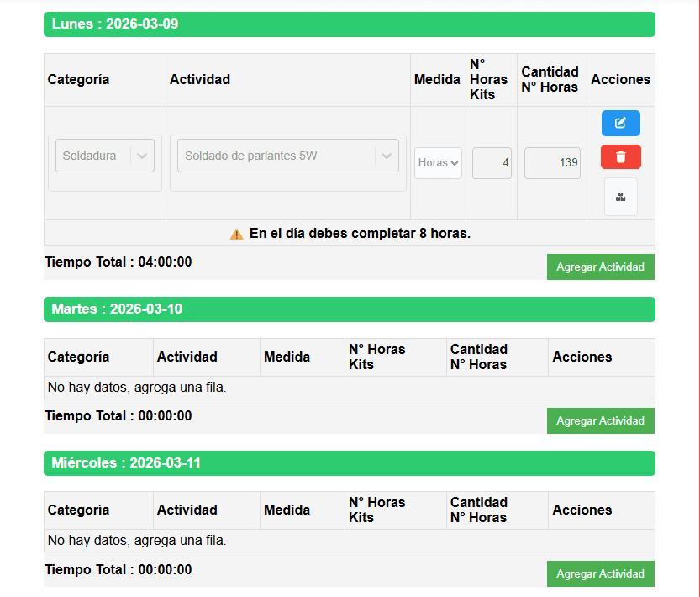Click the N° Horas Kits field showing 4
This screenshot has height=597, width=700.
[492, 163]
